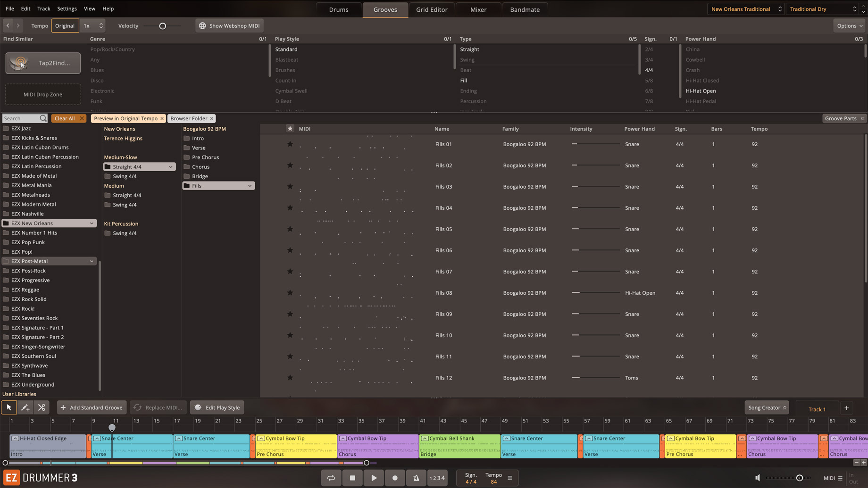
Task: Select the arrow pointer tool
Action: [x=9, y=407]
